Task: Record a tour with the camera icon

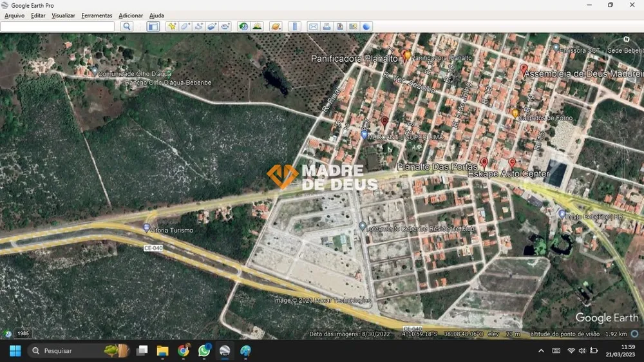Action: [x=225, y=26]
